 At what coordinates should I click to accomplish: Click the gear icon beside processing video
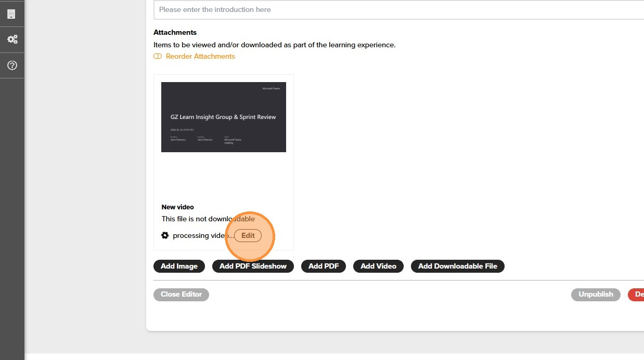(x=165, y=235)
